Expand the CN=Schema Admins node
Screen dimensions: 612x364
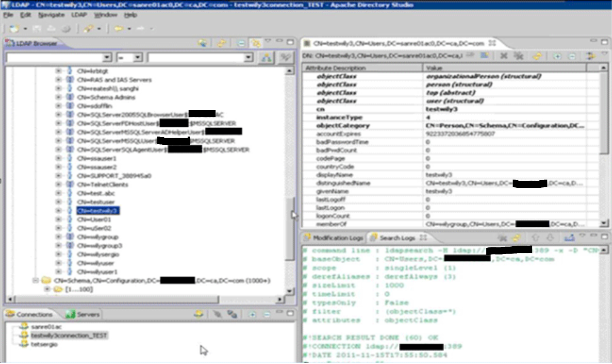click(58, 97)
